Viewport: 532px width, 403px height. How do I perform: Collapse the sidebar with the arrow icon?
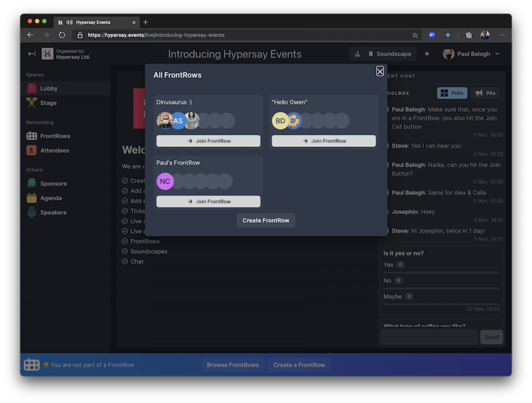(x=32, y=54)
